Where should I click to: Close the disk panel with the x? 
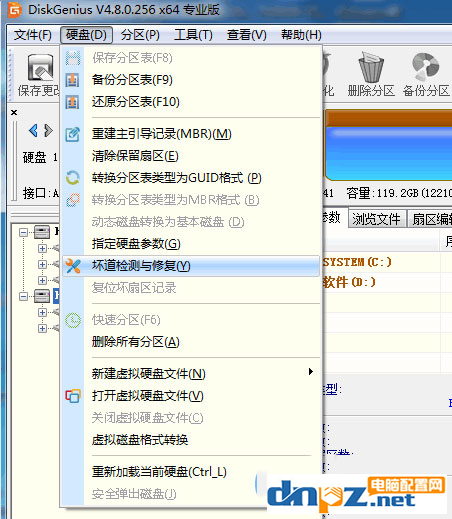click(x=14, y=112)
